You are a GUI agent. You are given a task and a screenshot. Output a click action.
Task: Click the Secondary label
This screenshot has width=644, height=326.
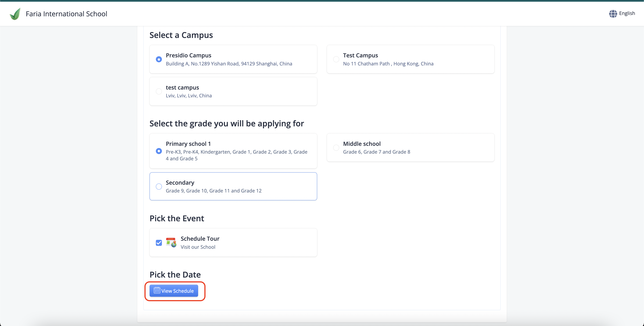pos(180,182)
